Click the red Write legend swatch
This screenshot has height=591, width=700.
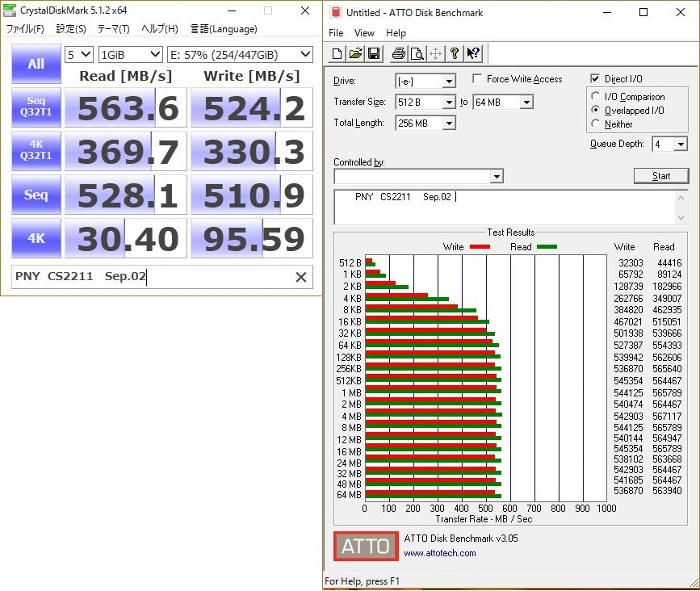(x=480, y=247)
